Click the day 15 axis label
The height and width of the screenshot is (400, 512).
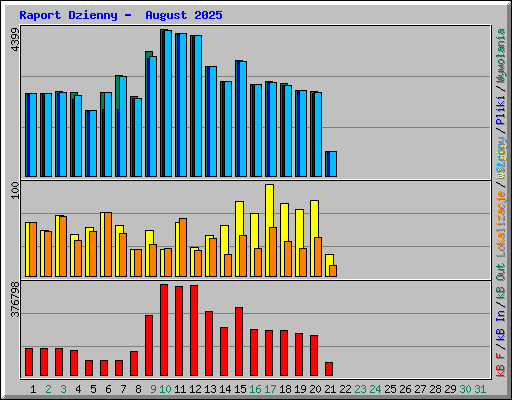(240, 389)
